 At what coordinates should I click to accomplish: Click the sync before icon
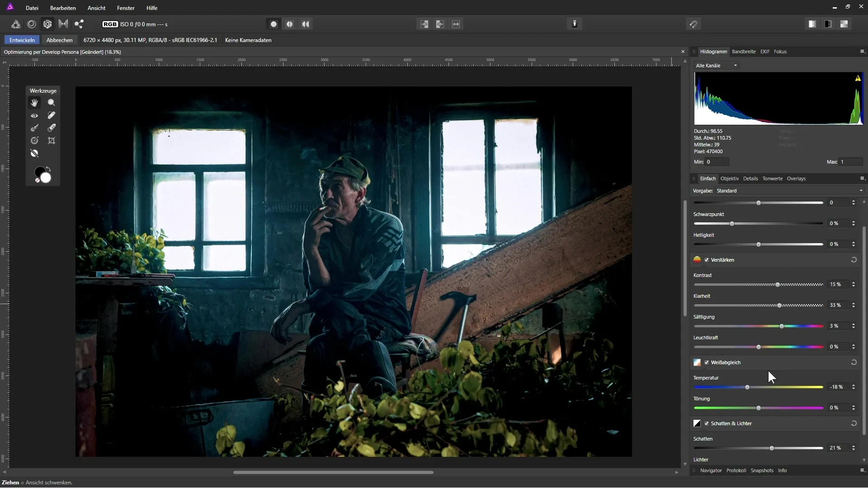coord(424,24)
